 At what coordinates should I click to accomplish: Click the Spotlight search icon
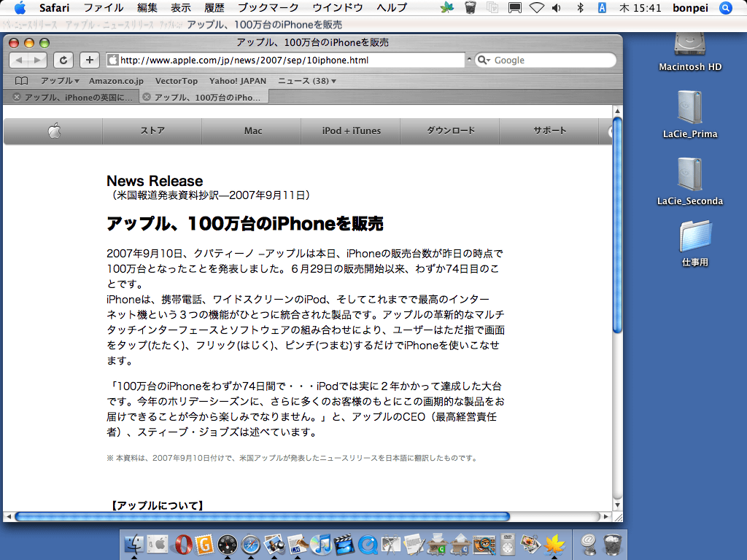[x=725, y=7]
